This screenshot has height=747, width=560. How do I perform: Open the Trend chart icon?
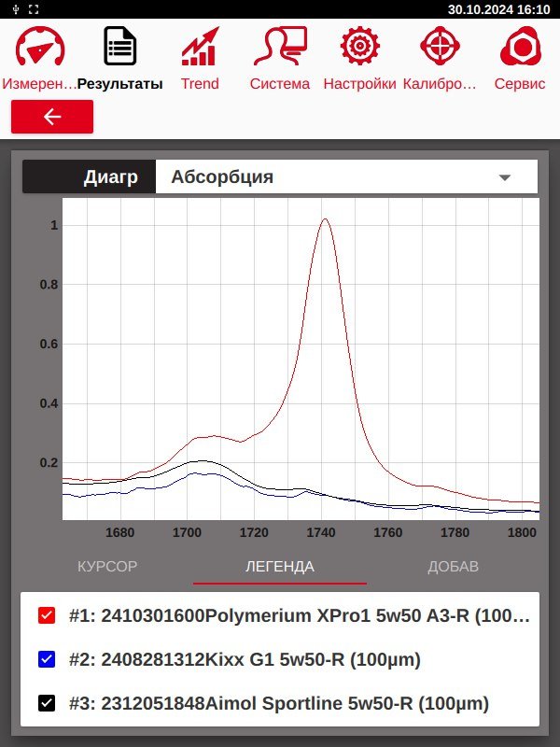(200, 46)
